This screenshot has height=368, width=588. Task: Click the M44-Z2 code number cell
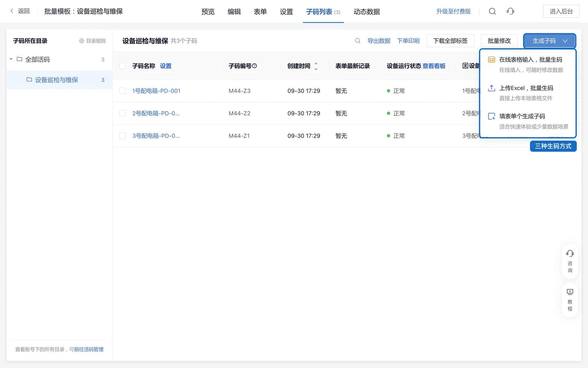[x=239, y=113]
